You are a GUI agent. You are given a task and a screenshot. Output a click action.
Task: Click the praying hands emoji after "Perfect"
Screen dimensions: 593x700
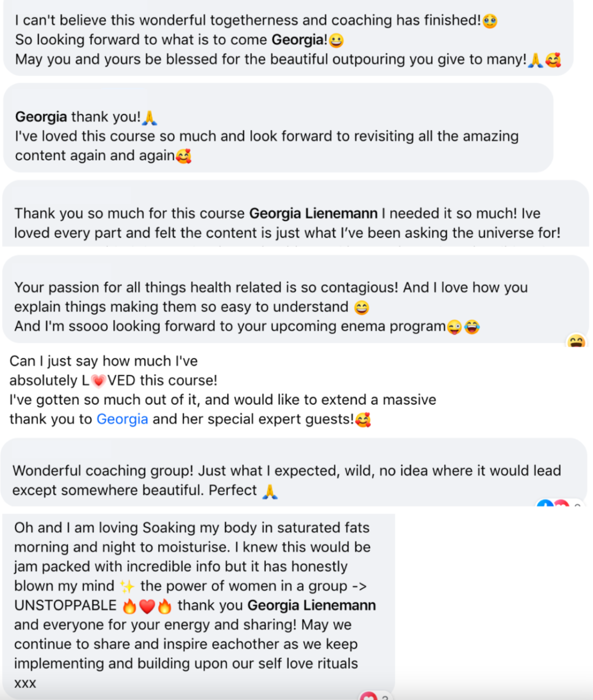tap(270, 491)
